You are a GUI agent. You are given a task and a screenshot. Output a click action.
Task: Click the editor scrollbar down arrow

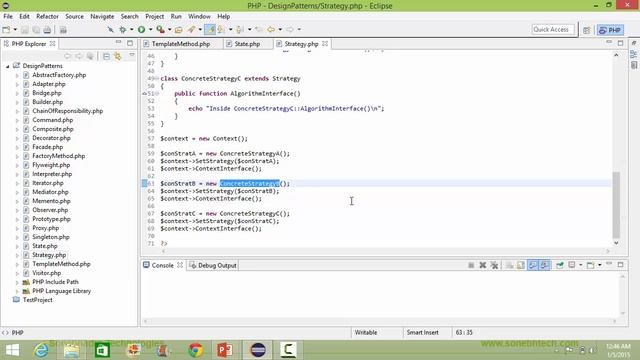616,243
